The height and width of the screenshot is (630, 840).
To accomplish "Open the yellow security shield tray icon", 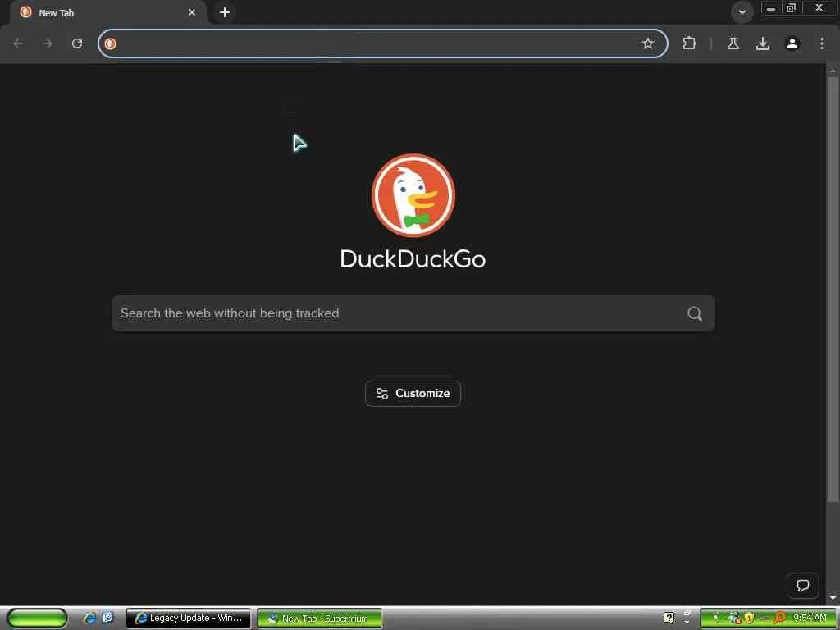I will click(749, 619).
